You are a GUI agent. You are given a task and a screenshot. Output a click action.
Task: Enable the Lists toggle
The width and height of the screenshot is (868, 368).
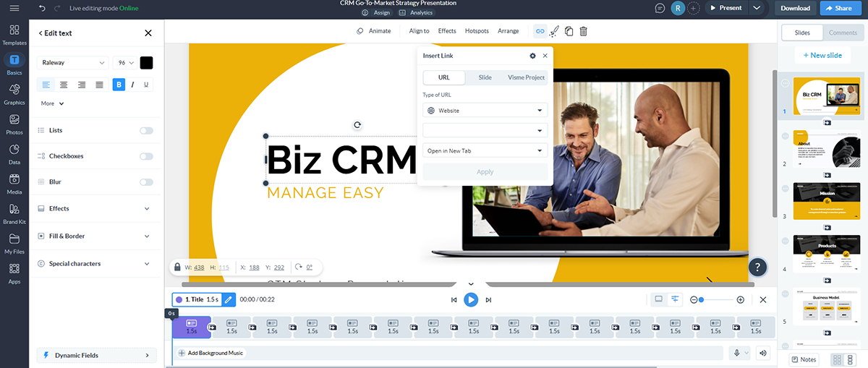146,131
